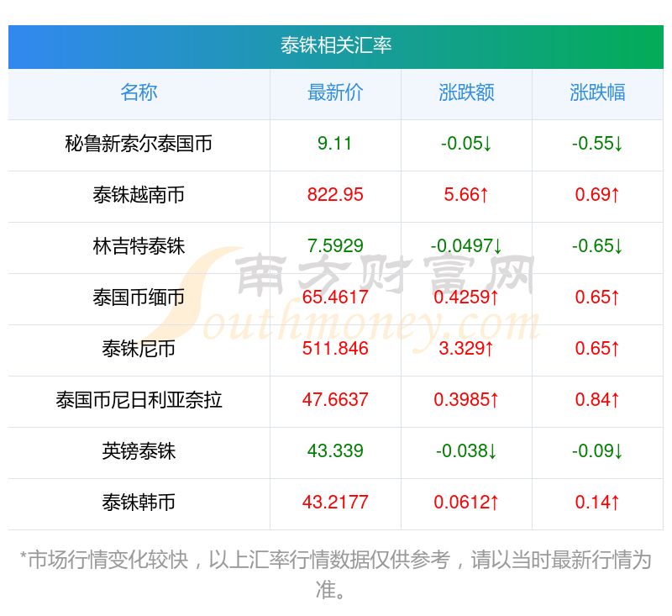Click the market disclaimer footnote text
672x616 pixels.
(x=335, y=575)
